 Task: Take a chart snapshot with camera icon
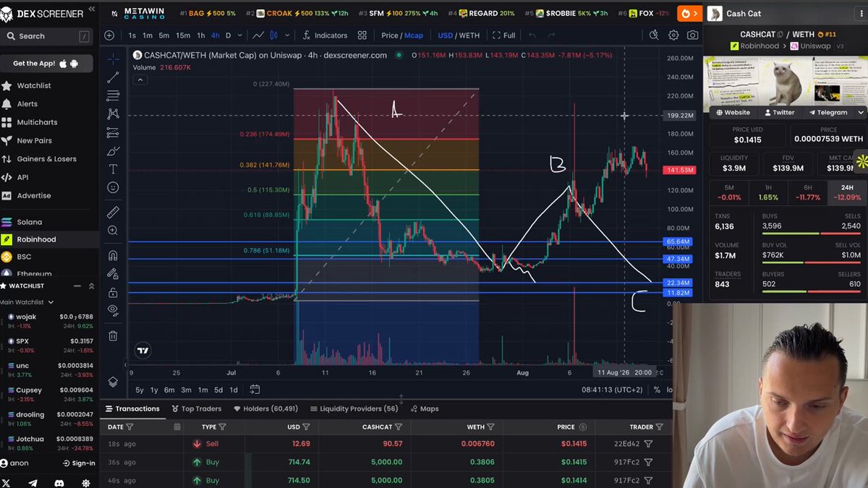pyautogui.click(x=693, y=35)
